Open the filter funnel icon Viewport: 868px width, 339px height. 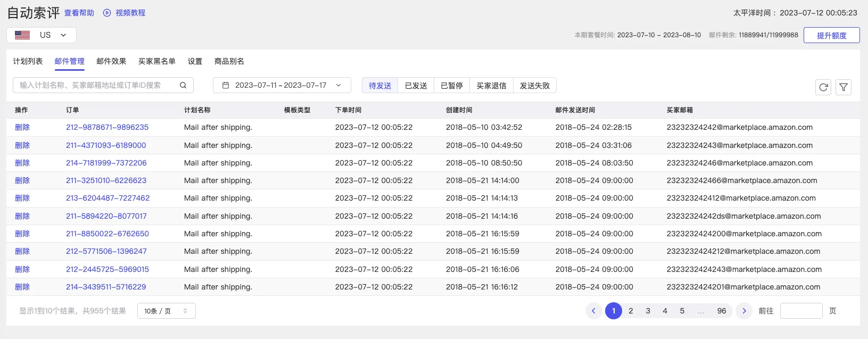844,87
